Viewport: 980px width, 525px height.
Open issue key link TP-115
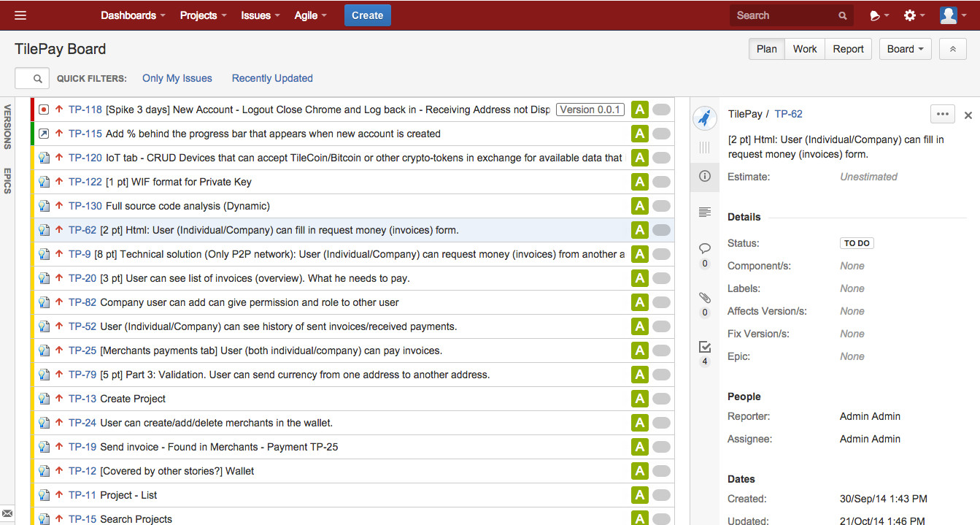click(85, 134)
